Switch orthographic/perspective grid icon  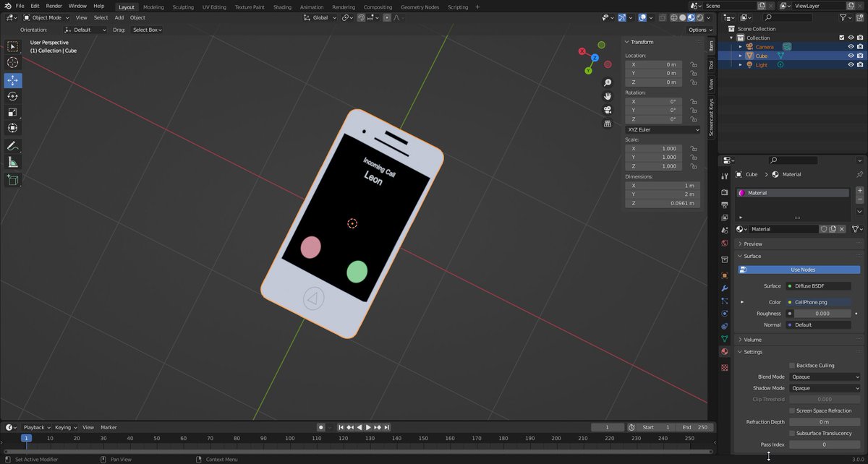(x=608, y=124)
